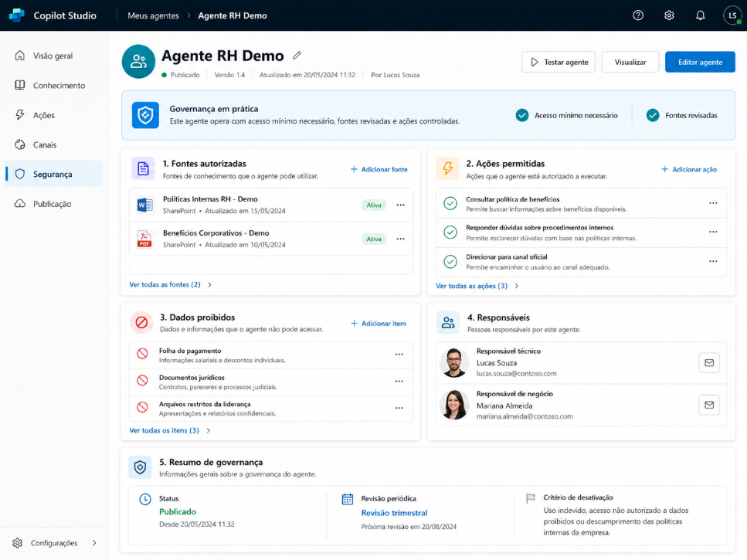Click Adicionar item link
This screenshot has height=560, width=747.
tap(379, 324)
